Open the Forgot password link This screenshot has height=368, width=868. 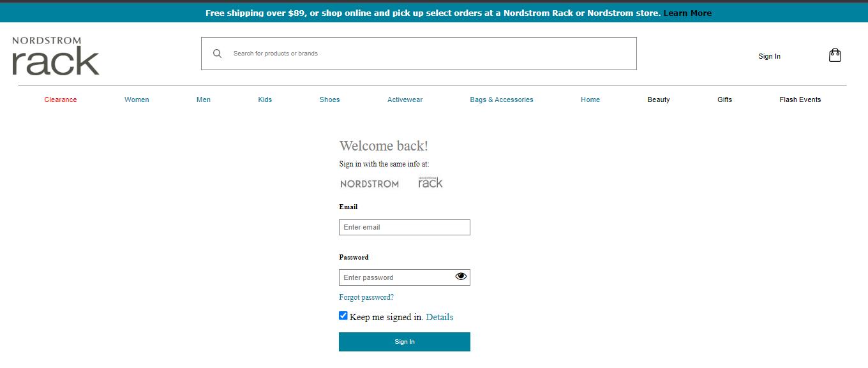click(x=366, y=297)
